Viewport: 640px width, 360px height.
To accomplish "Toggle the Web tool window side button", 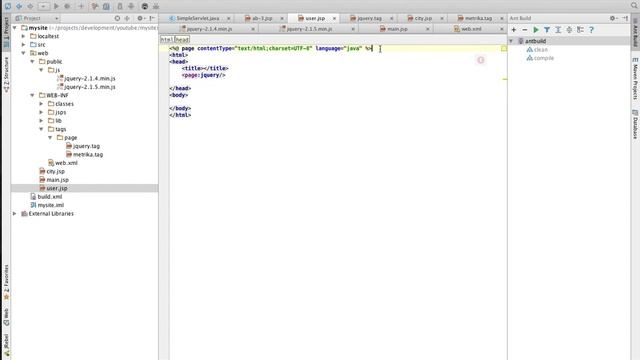I will coord(6,318).
